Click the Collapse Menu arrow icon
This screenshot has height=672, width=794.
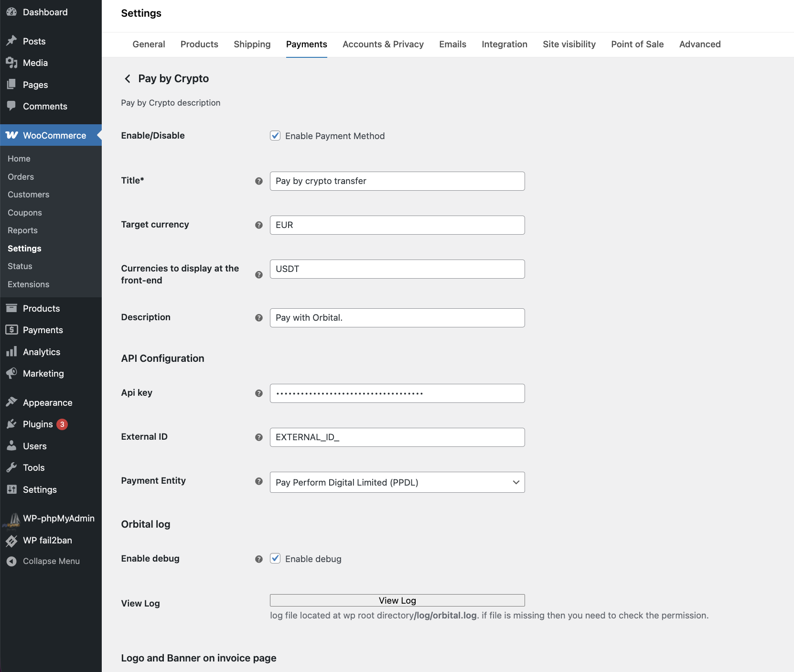(x=11, y=561)
